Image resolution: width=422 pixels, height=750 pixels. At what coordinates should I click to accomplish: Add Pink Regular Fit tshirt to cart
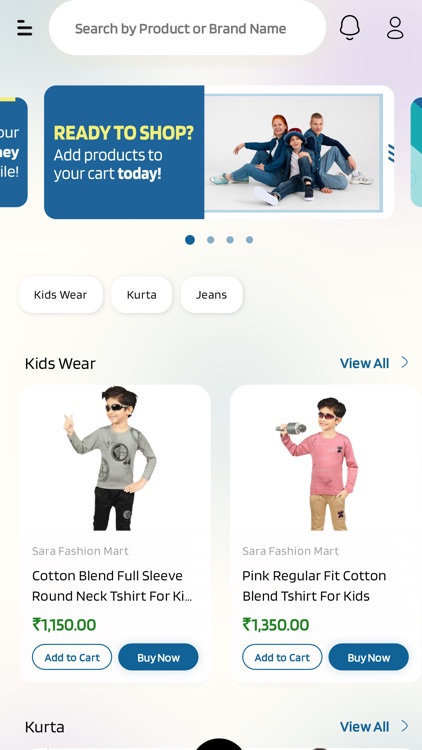coord(282,657)
